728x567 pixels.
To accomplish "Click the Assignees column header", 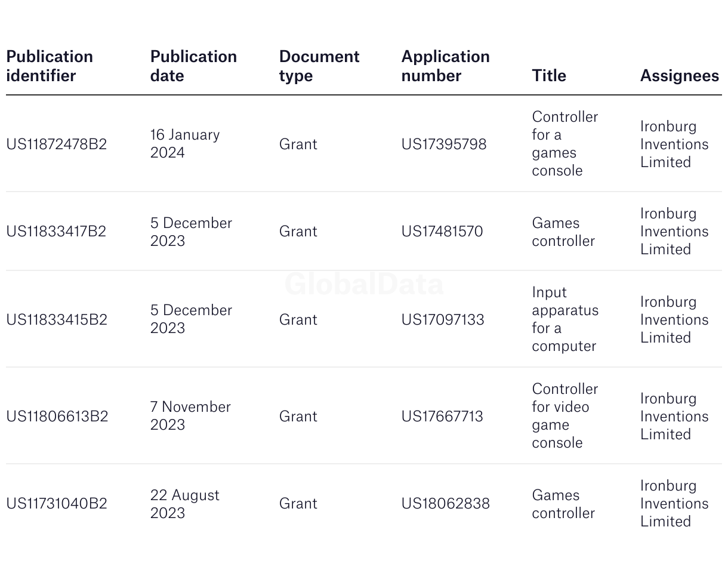I will (x=679, y=76).
